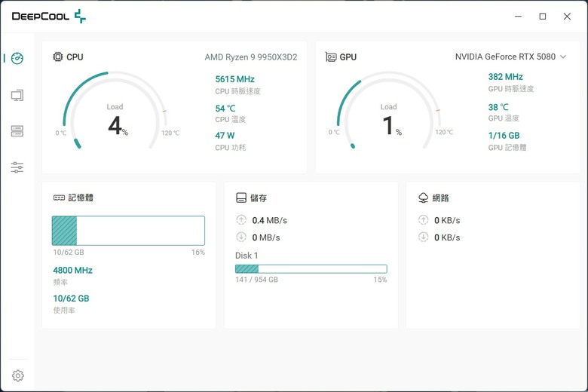
Task: Click the 0.4 MB/s storage write speed
Action: point(270,220)
